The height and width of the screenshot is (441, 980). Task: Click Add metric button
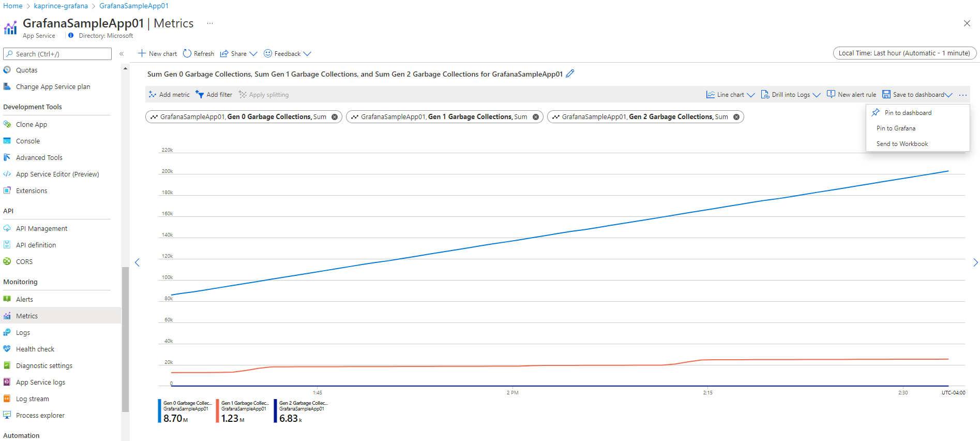(x=169, y=95)
